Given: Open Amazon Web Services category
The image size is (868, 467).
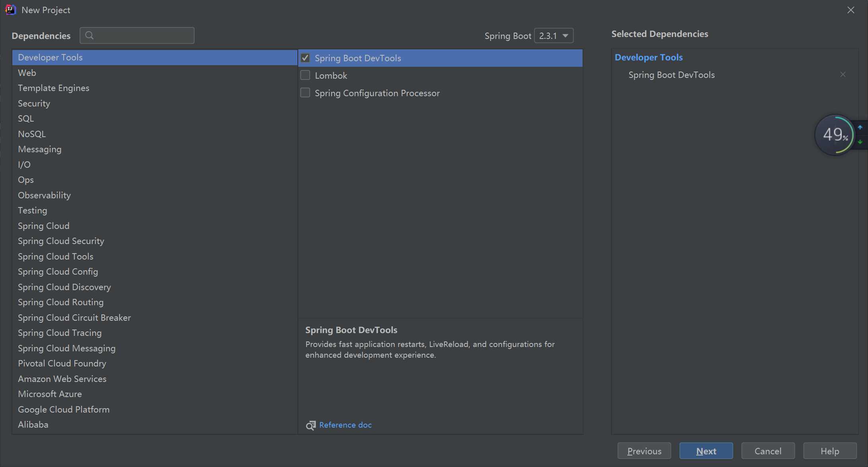Looking at the screenshot, I should 155,379.
